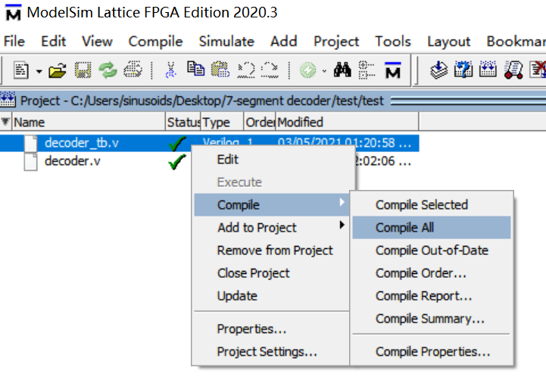Click the green checkmark status of decoder.v
The image size is (546, 392).
click(x=177, y=161)
